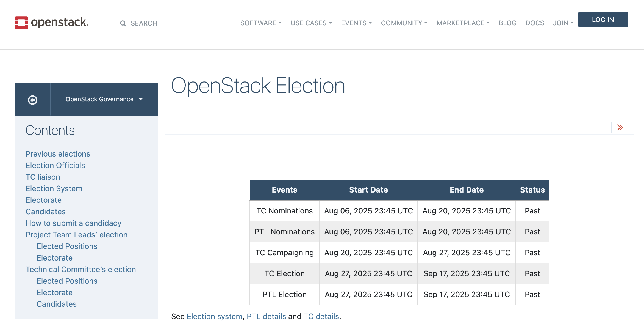Open the OpenStack Governance dropdown
Viewport: 644px width, 329px height.
[104, 99]
